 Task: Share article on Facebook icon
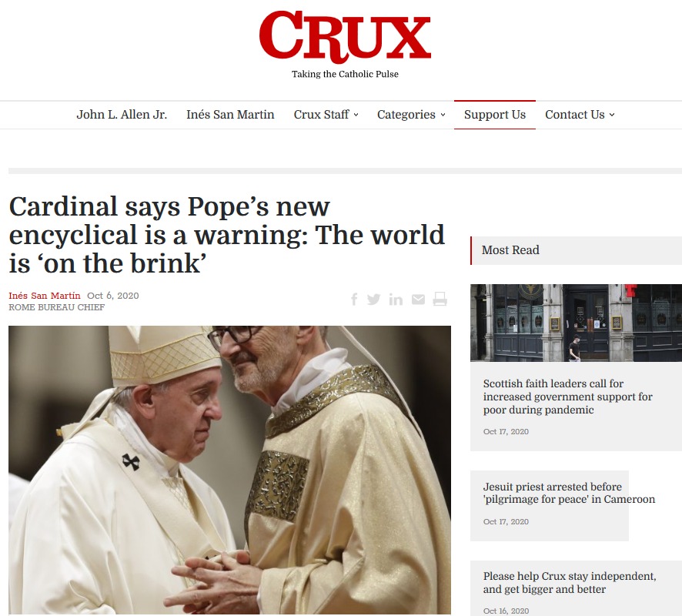tap(355, 300)
